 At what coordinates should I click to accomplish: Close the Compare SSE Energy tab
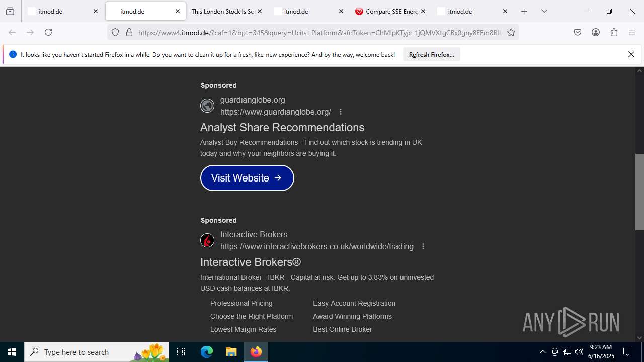[423, 11]
